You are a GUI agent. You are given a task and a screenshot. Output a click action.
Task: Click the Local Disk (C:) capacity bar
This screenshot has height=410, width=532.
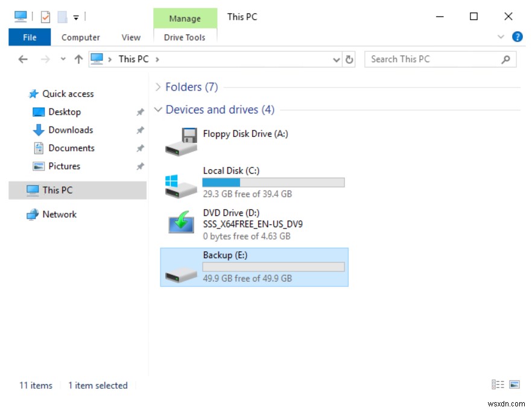274,182
